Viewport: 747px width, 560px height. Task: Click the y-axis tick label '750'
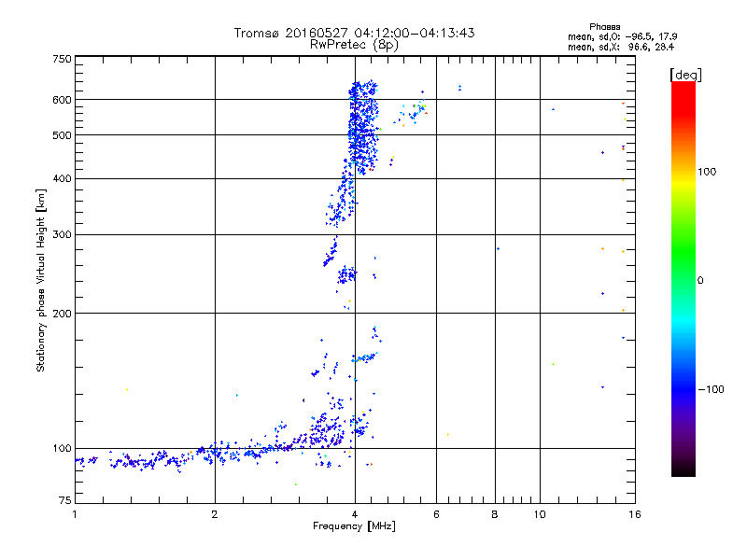point(62,59)
